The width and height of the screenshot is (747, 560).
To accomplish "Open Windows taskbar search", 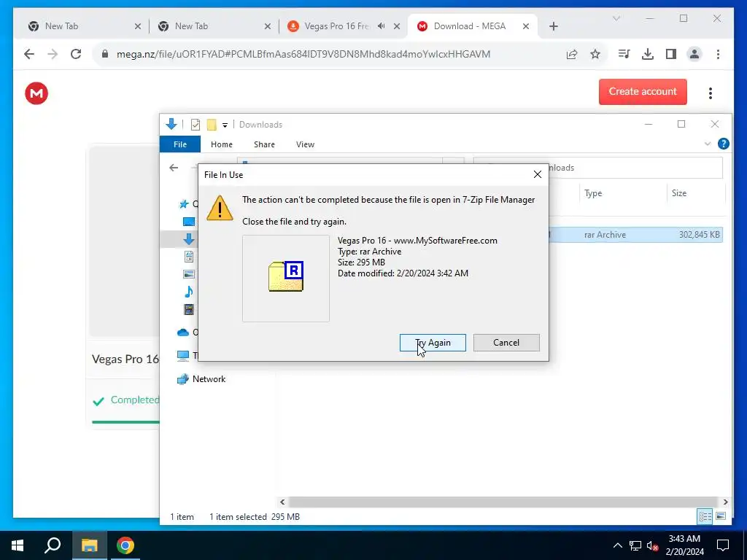I will [53, 545].
